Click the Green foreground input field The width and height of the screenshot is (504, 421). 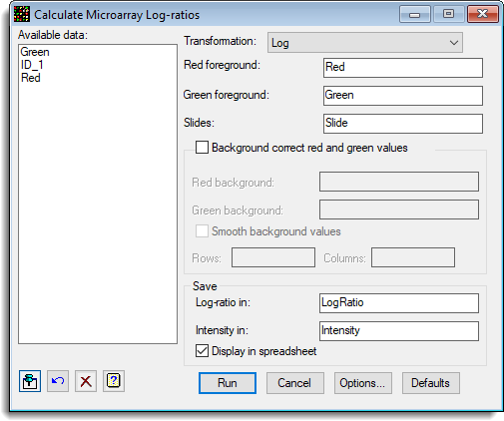(x=403, y=96)
